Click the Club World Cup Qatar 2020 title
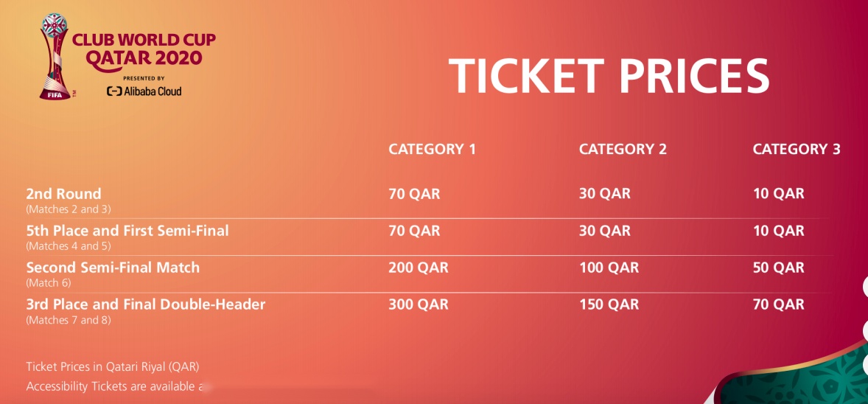The height and width of the screenshot is (404, 868). [144, 49]
